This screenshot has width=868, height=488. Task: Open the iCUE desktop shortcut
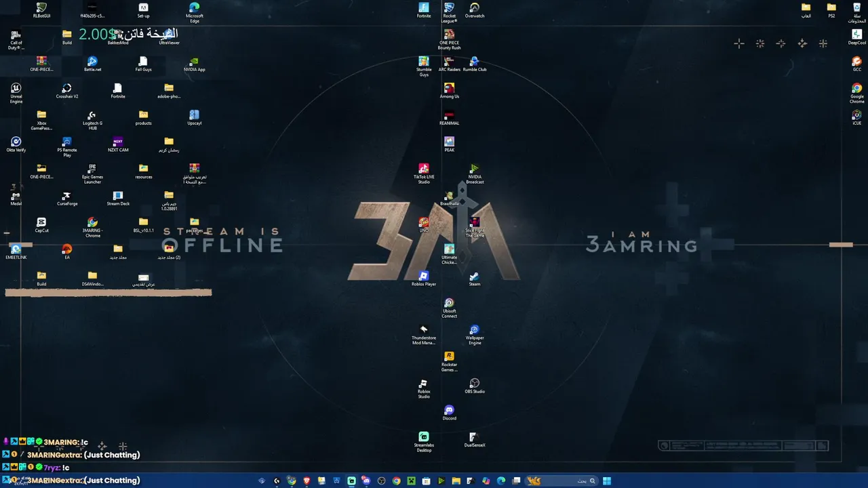(857, 117)
